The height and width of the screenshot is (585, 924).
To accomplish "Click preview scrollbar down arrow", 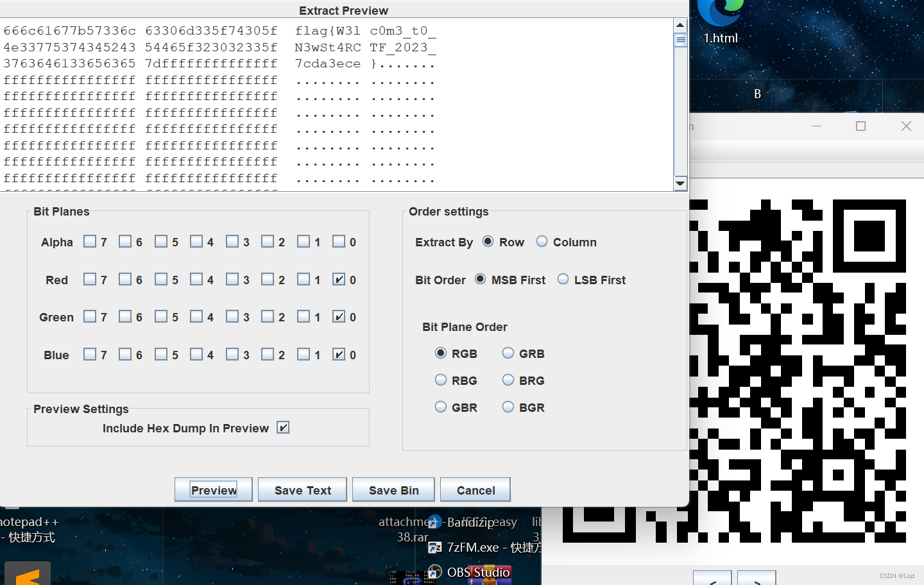I will [x=680, y=183].
